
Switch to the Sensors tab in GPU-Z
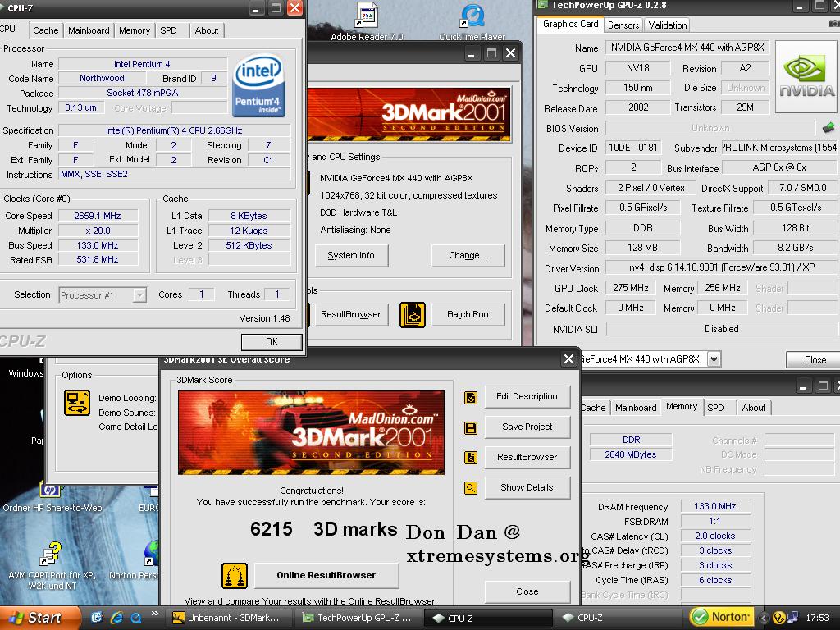coord(623,25)
